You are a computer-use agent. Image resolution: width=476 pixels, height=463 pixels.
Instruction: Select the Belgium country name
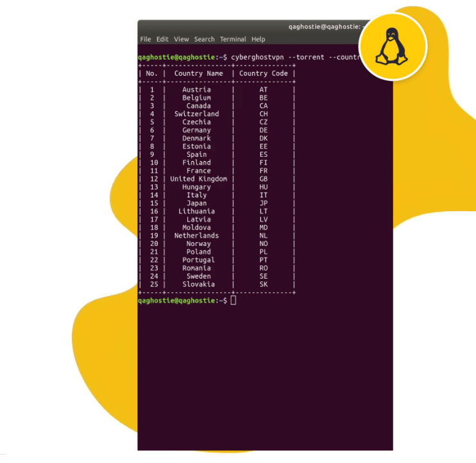(196, 98)
